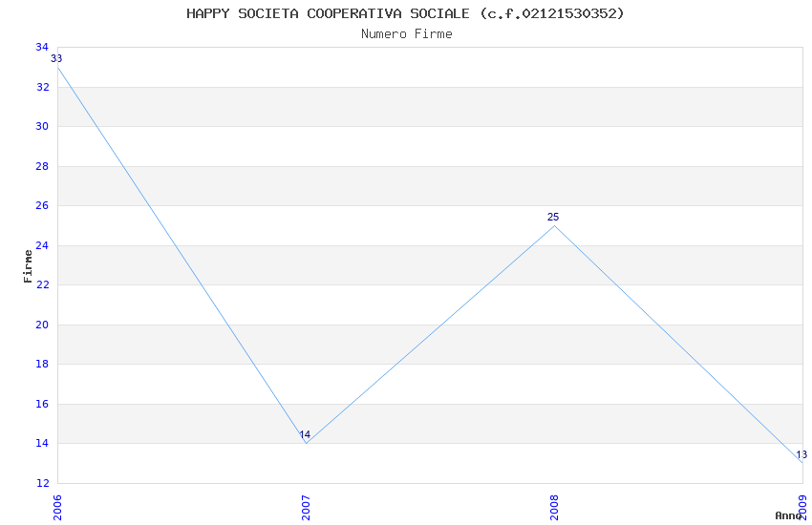Click the chart title HAPPY SOCIETA COOPERATIVA SOCIALE
Screen dimensions: 812x525
pyautogui.click(x=406, y=13)
